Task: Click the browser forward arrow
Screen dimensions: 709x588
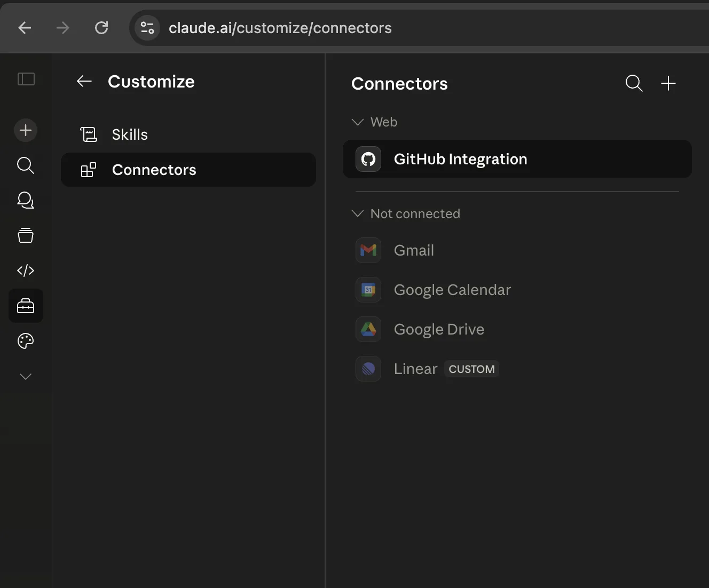Action: [x=63, y=28]
